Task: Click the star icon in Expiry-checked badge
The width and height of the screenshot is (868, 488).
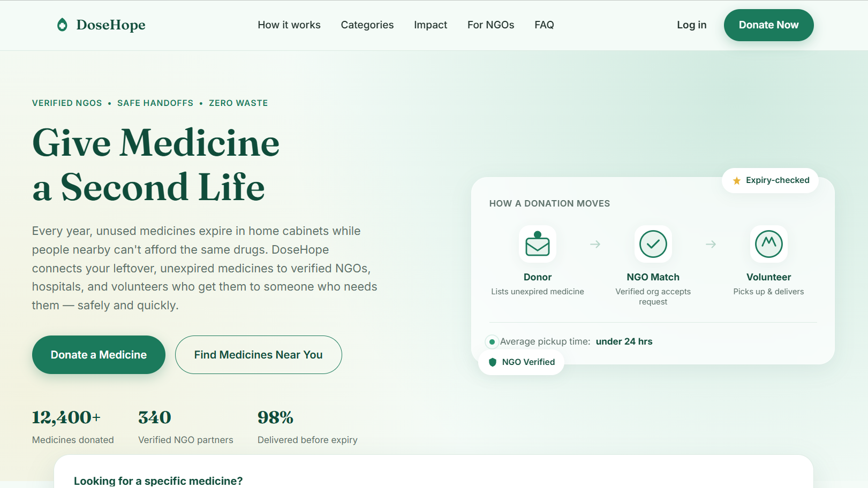Action: (x=737, y=181)
